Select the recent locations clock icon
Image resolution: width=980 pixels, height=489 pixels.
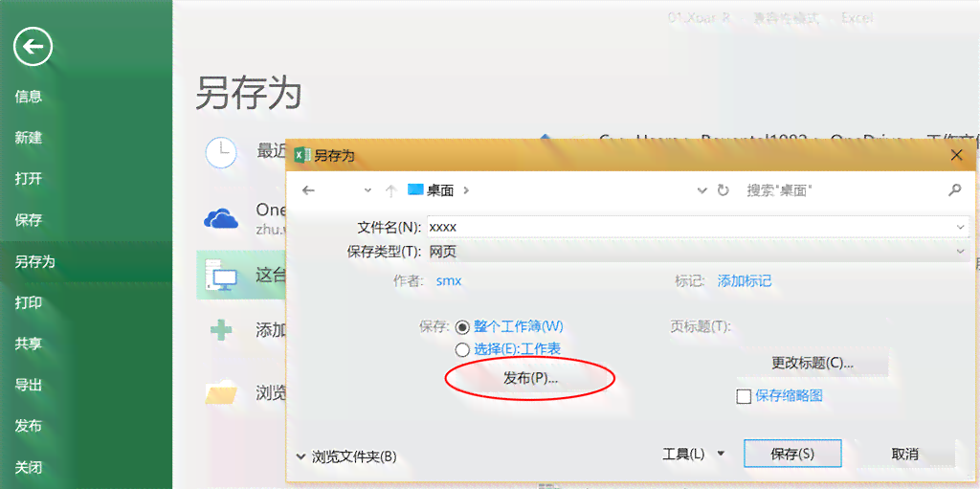point(221,152)
